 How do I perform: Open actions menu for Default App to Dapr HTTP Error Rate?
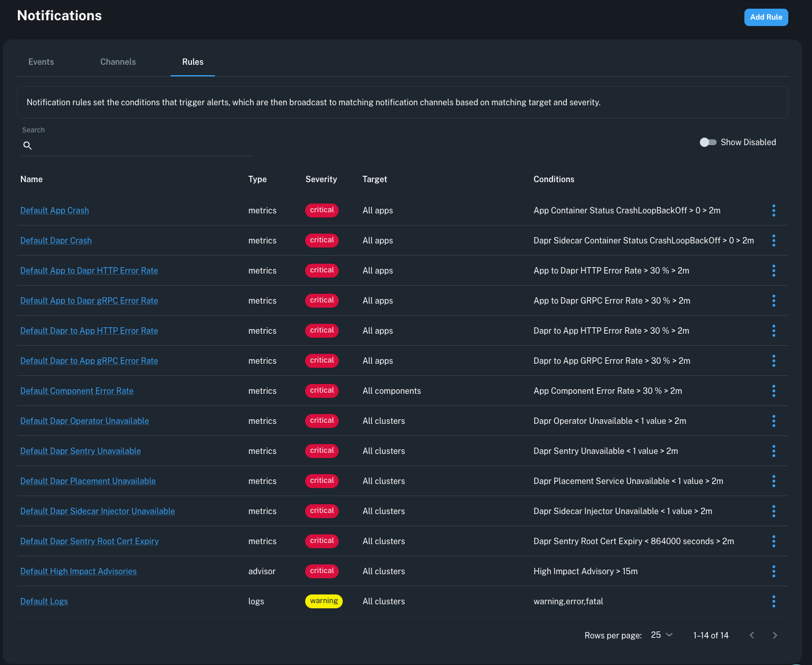click(x=774, y=271)
